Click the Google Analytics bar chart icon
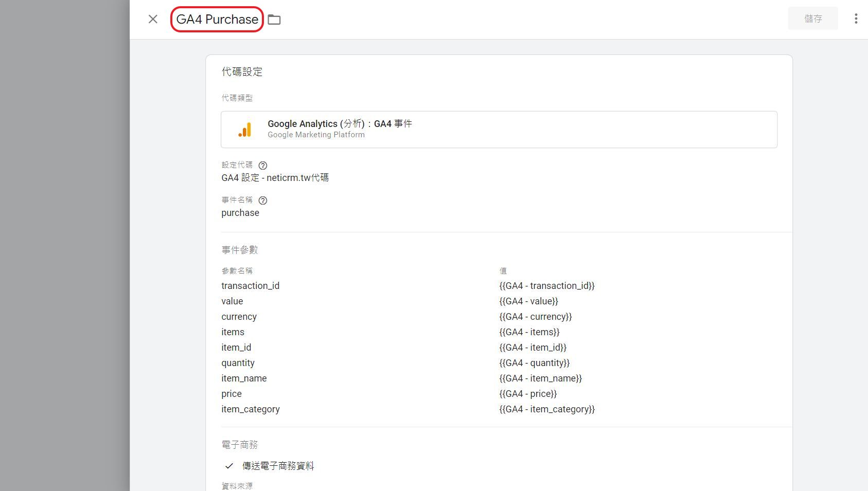The height and width of the screenshot is (491, 868). (245, 130)
